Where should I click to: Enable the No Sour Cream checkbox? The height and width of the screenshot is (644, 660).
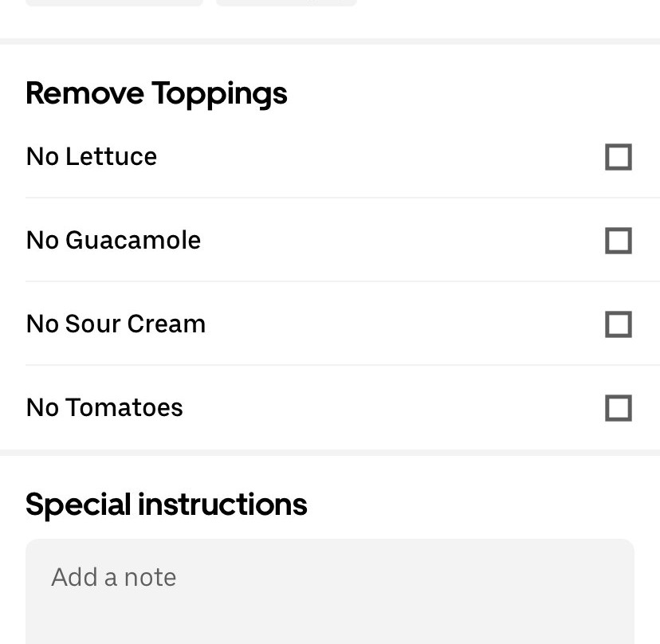coord(619,324)
